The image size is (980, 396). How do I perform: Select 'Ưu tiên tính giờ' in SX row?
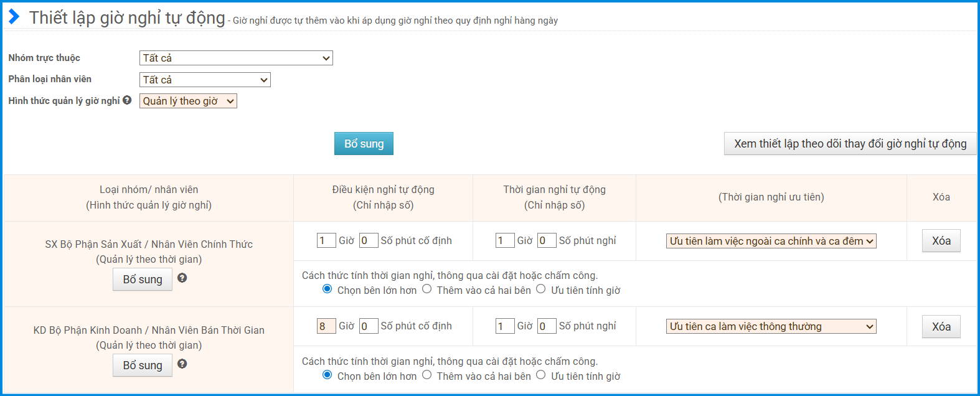coord(540,290)
